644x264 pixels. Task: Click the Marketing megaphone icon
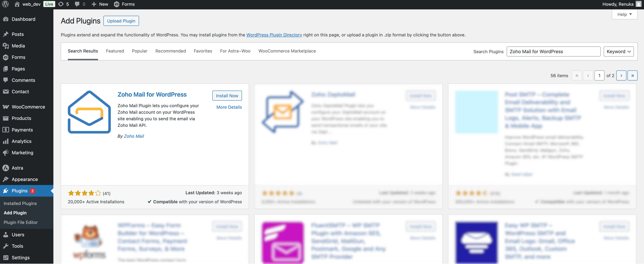tap(6, 153)
